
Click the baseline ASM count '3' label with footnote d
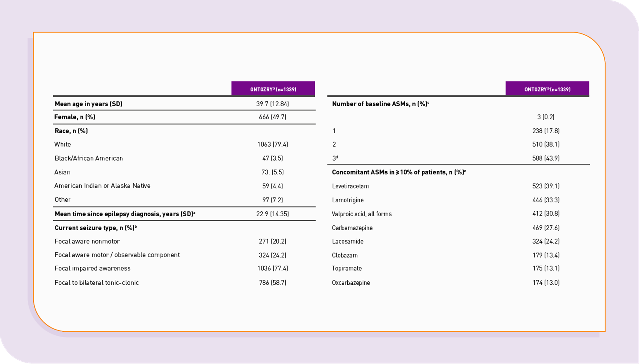click(335, 158)
